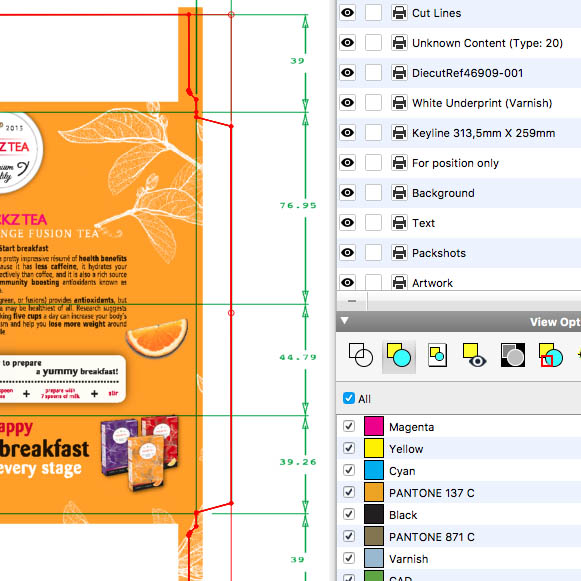Hide the Artwork layer
The height and width of the screenshot is (581, 581).
point(347,283)
